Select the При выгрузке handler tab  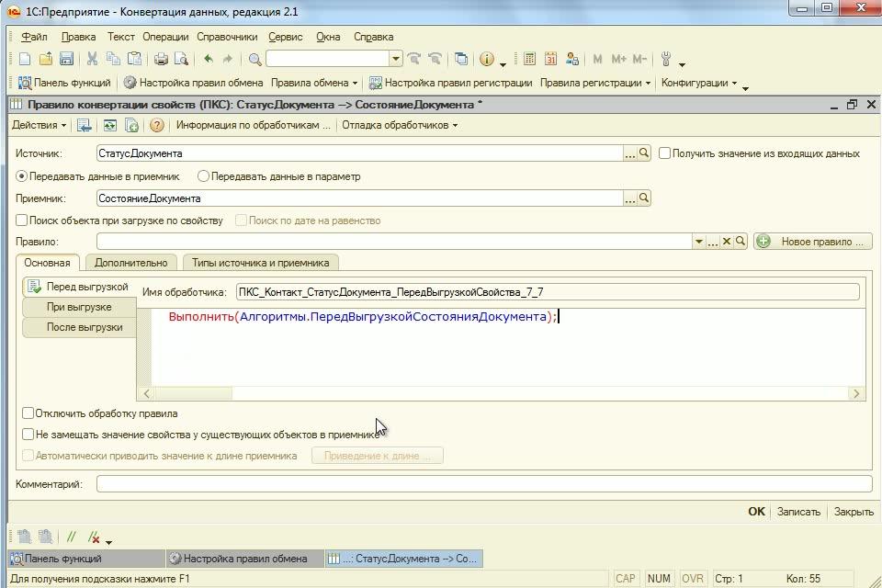tap(79, 307)
